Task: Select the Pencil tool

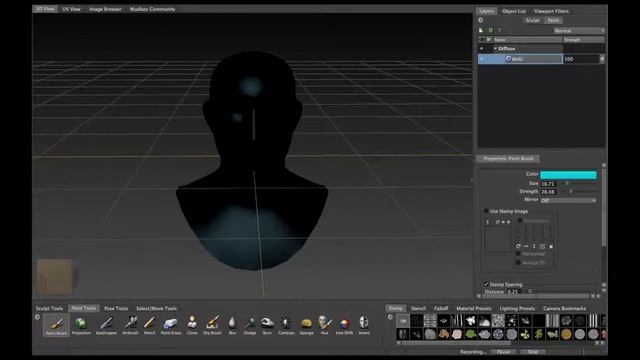Action: [149, 325]
